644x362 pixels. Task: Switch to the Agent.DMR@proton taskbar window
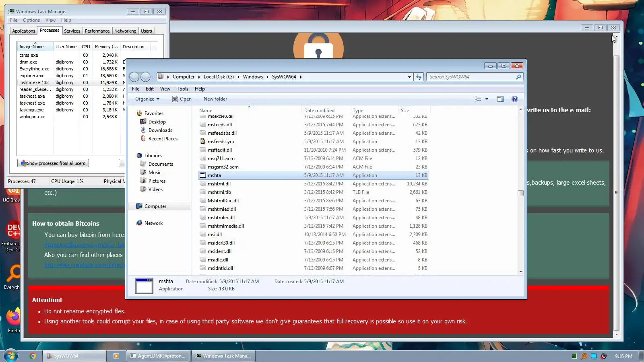click(x=158, y=356)
